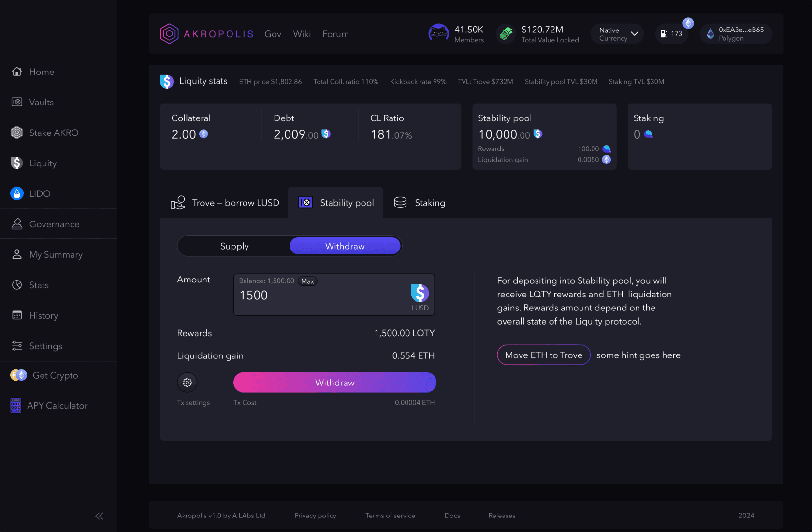812x532 pixels.
Task: Click the Akropolis logo
Action: 207,34
